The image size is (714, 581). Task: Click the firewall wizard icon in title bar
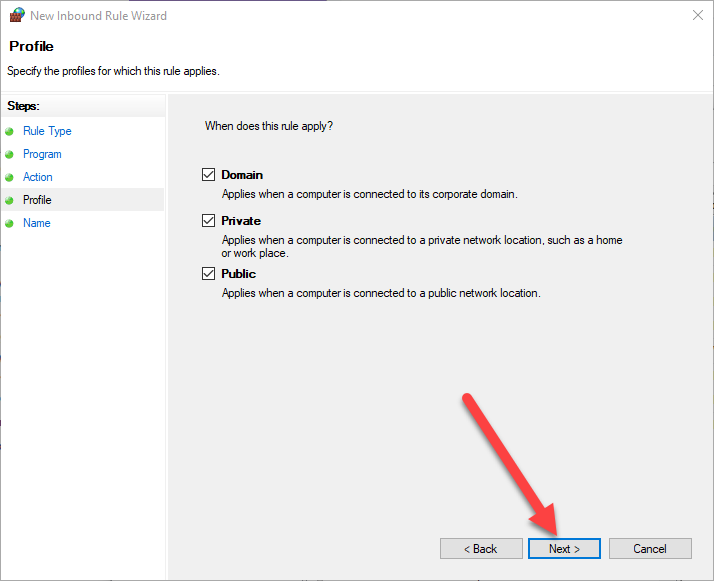point(17,16)
